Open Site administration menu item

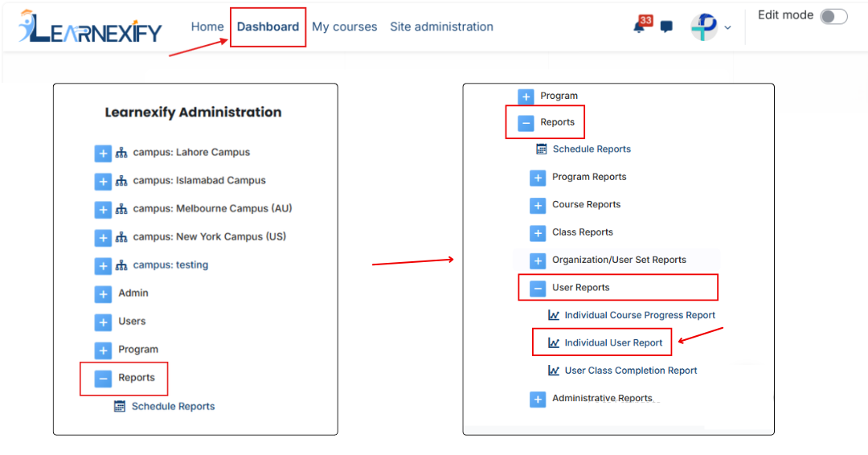click(x=441, y=27)
